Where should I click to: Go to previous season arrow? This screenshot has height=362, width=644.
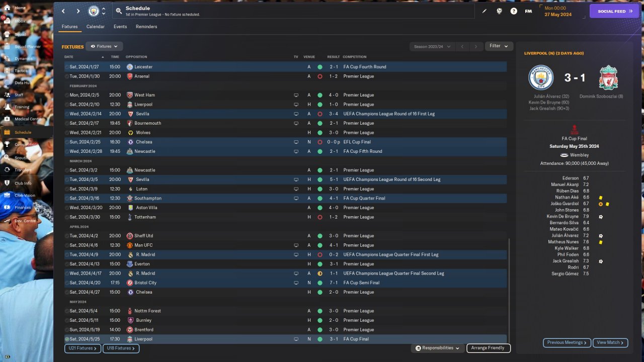click(462, 47)
